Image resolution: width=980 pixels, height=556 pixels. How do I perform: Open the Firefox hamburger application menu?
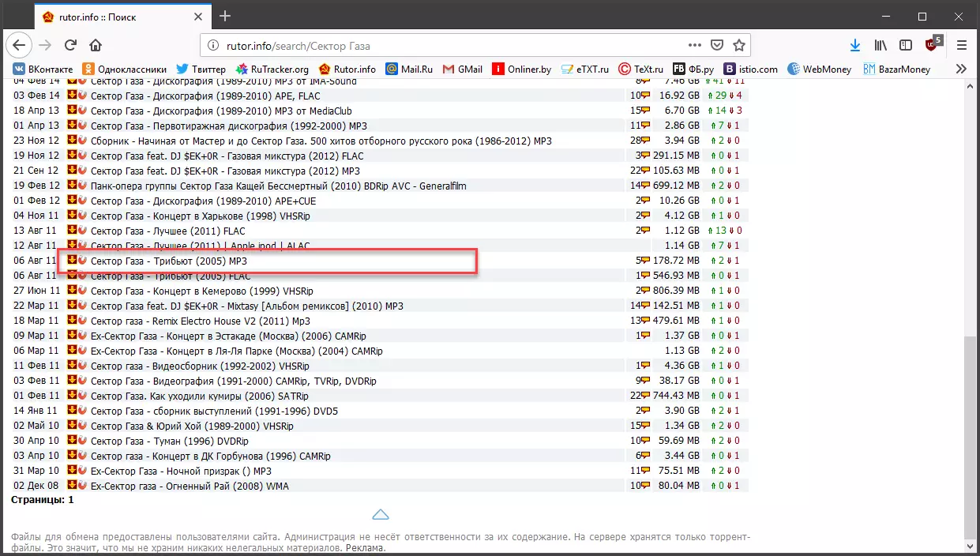962,45
